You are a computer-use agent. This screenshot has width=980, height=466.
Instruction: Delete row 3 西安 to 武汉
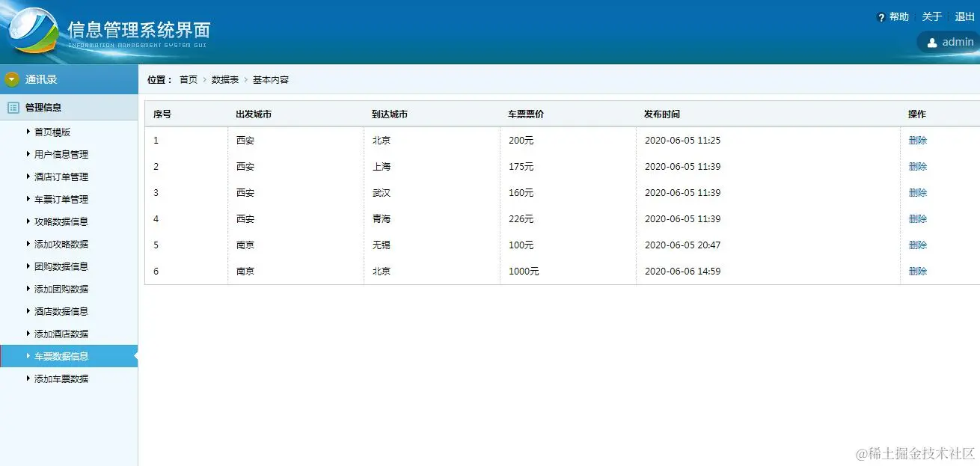point(918,193)
